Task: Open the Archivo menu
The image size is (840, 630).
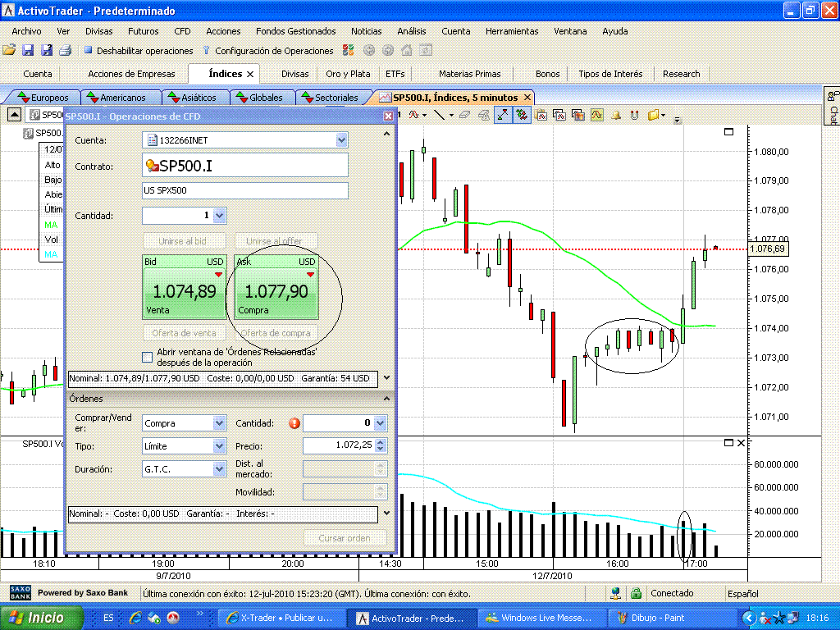Action: tap(26, 31)
